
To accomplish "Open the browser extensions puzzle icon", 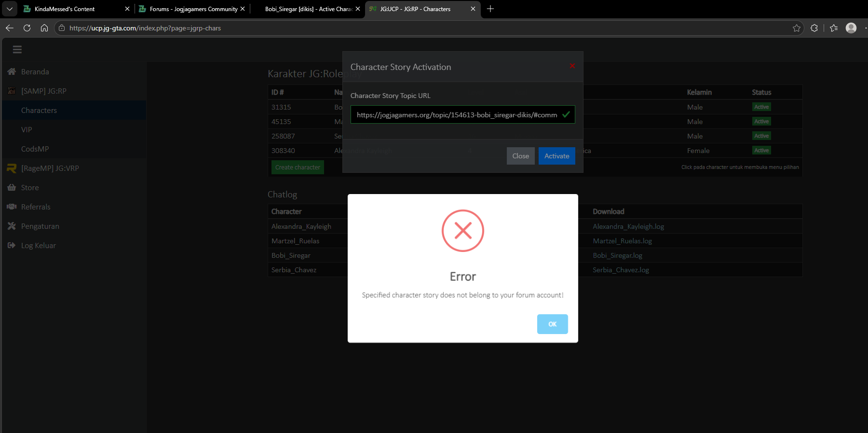I will 814,28.
